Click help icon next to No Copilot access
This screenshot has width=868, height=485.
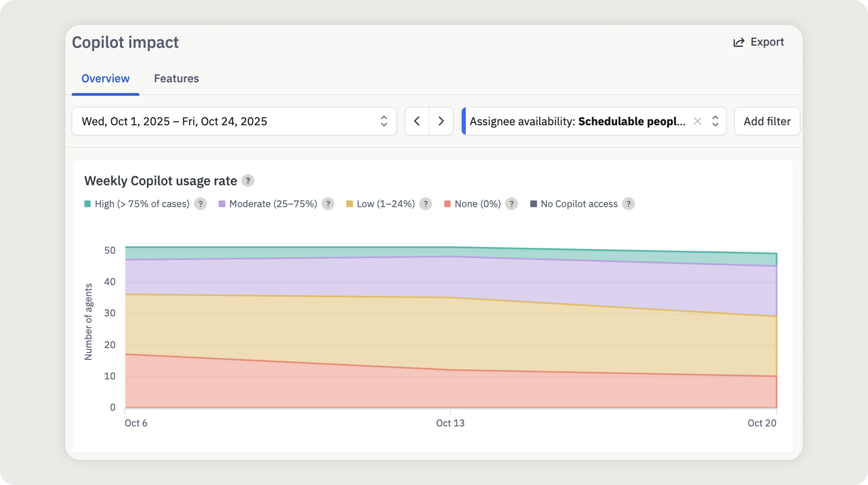(628, 204)
